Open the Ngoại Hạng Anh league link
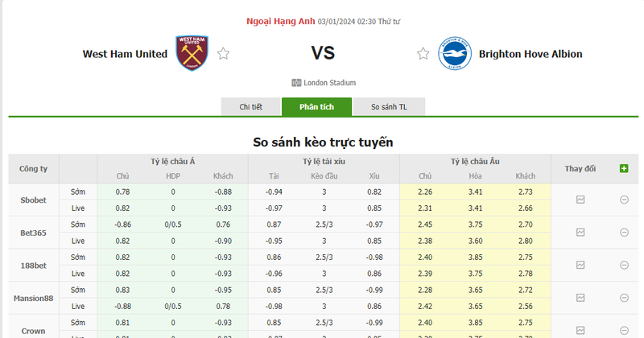644x338 pixels. click(281, 22)
